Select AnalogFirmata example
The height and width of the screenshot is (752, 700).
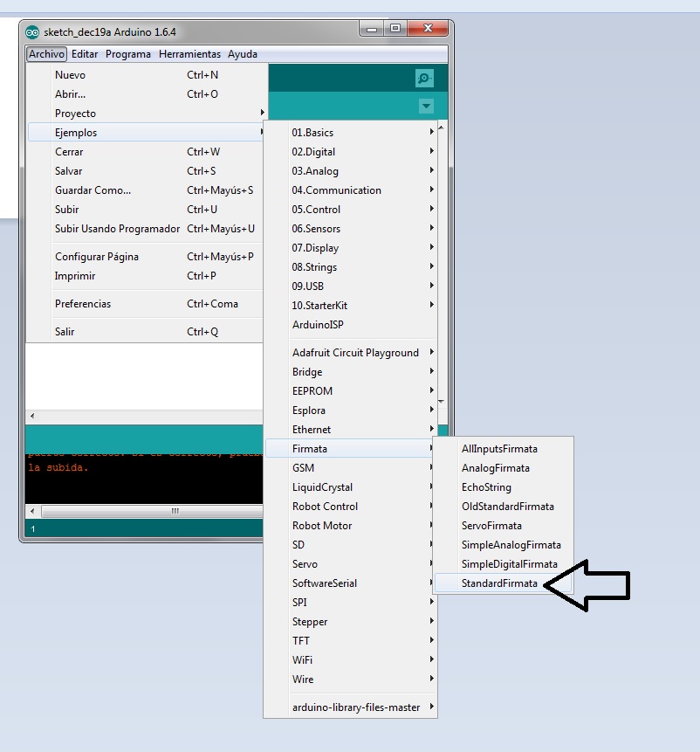(503, 467)
